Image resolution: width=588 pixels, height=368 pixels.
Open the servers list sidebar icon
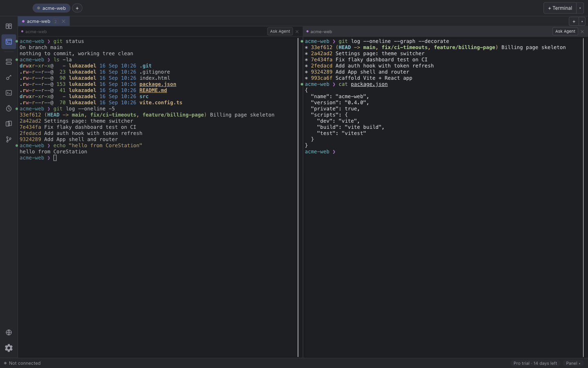tap(9, 62)
